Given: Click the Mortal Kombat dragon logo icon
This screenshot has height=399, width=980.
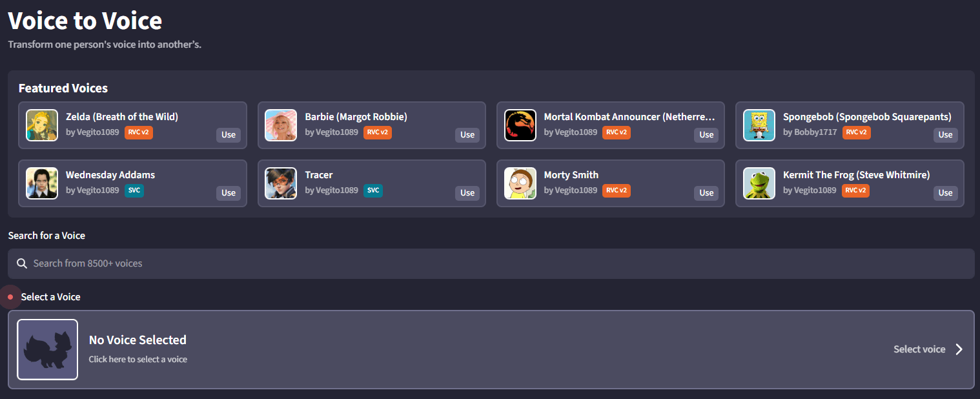Looking at the screenshot, I should 520,125.
